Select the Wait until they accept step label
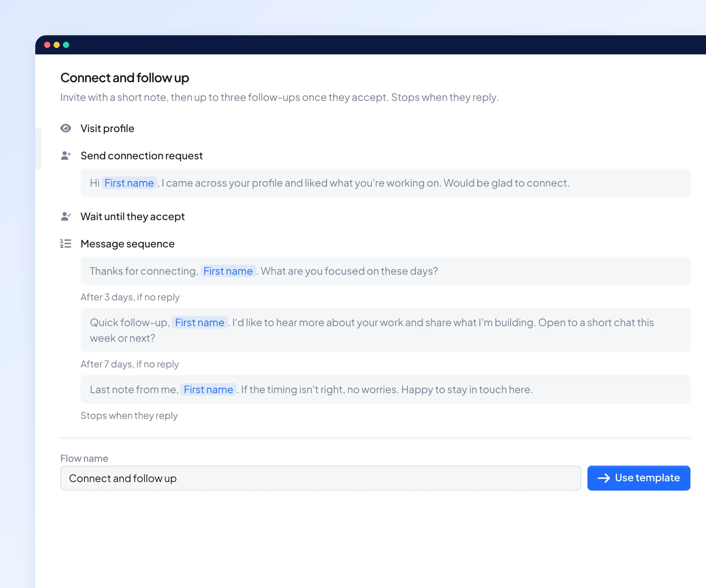Image resolution: width=706 pixels, height=588 pixels. pos(132,216)
